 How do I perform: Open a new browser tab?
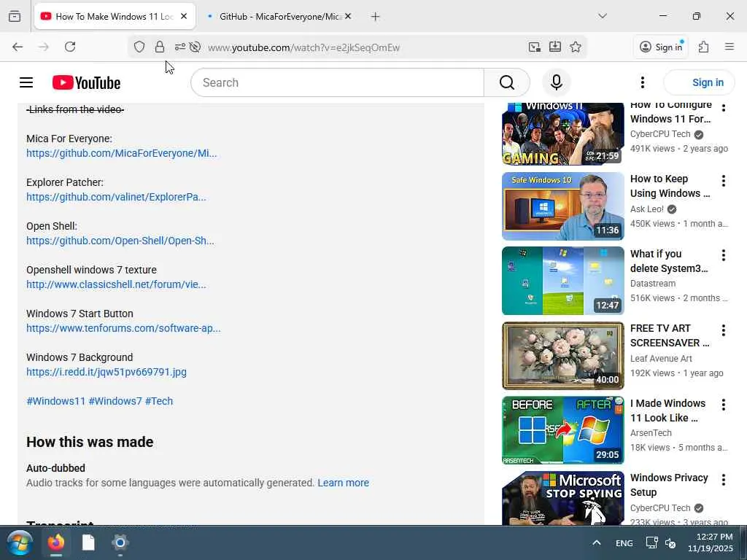[376, 17]
